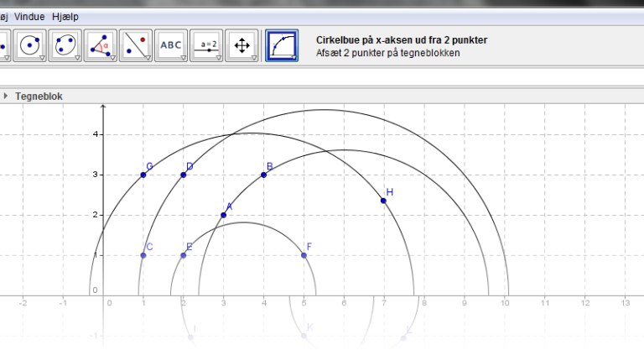Click the Tegneblok panel title

pyautogui.click(x=39, y=97)
